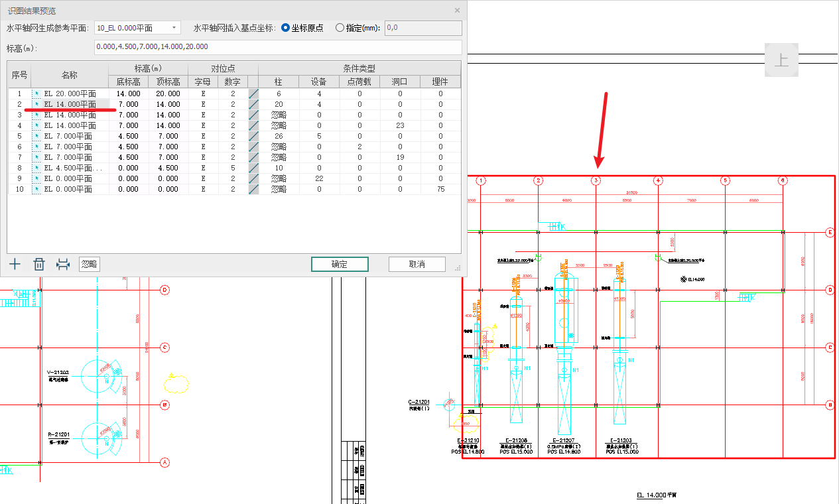This screenshot has width=839, height=504.
Task: Click the 洞口 column header
Action: (400, 82)
